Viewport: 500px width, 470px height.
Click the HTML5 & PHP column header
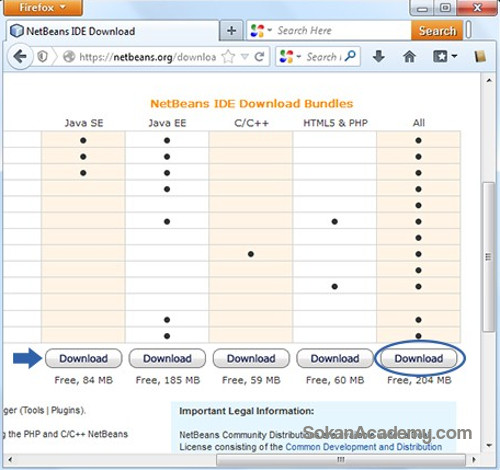click(335, 123)
